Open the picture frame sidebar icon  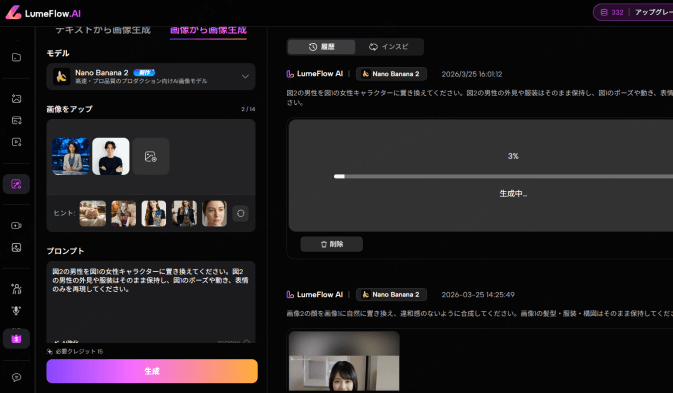click(x=16, y=248)
